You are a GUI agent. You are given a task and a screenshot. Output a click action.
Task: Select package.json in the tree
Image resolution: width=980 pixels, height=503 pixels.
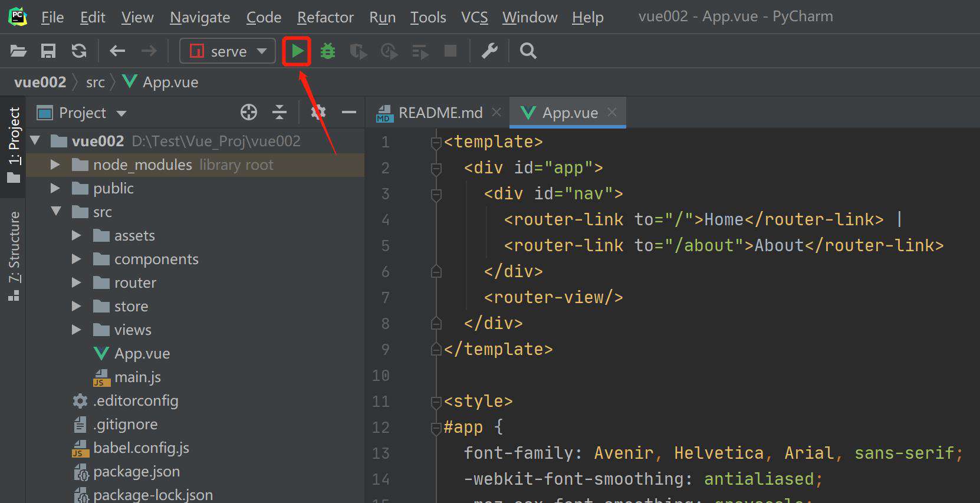[126, 472]
